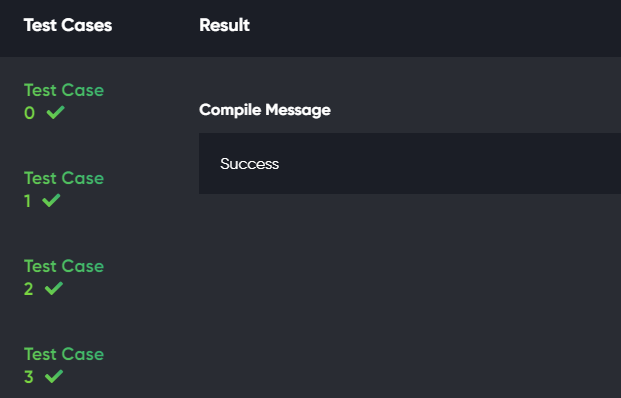The height and width of the screenshot is (398, 621).
Task: Click the Test Cases column header
Action: tap(68, 25)
